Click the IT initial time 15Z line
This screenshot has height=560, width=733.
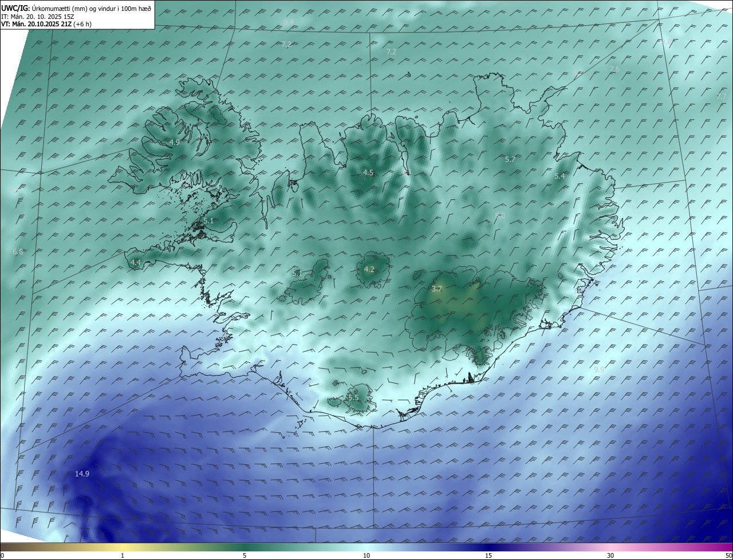[39, 17]
